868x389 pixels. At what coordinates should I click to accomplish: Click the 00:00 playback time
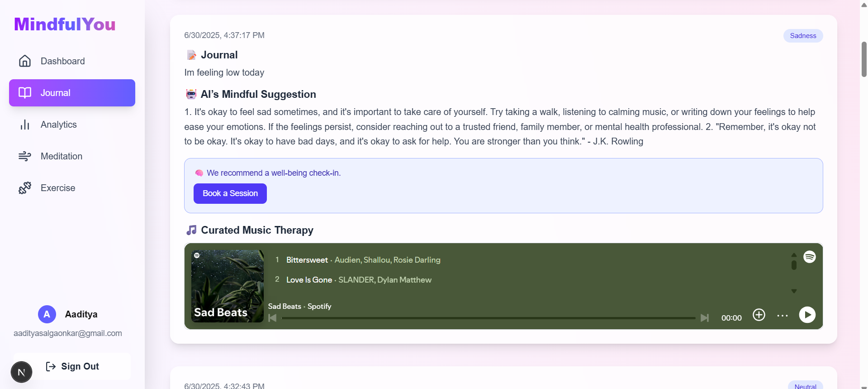[731, 318]
